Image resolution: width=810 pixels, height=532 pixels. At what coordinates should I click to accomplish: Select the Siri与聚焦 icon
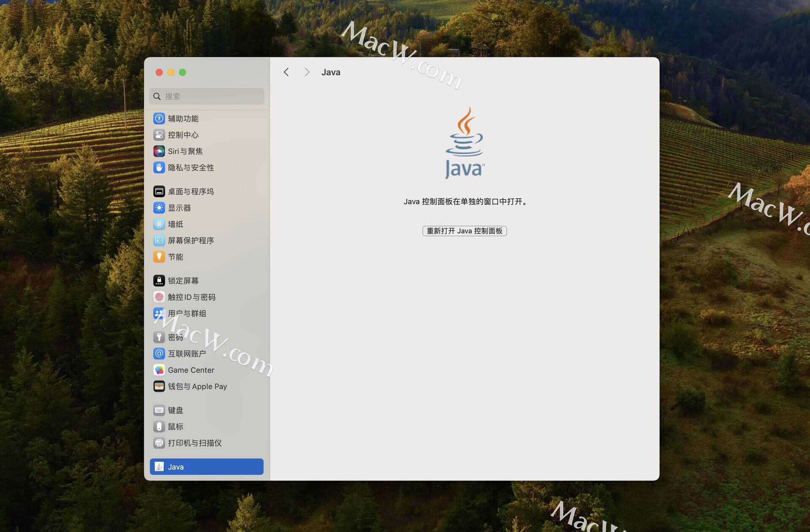pos(159,151)
